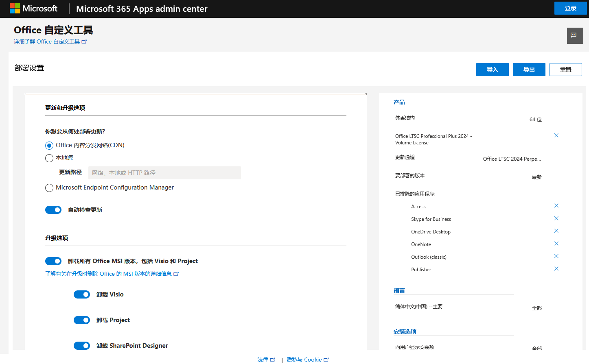The image size is (589, 364).
Task: Click the 重置 button
Action: 566,70
